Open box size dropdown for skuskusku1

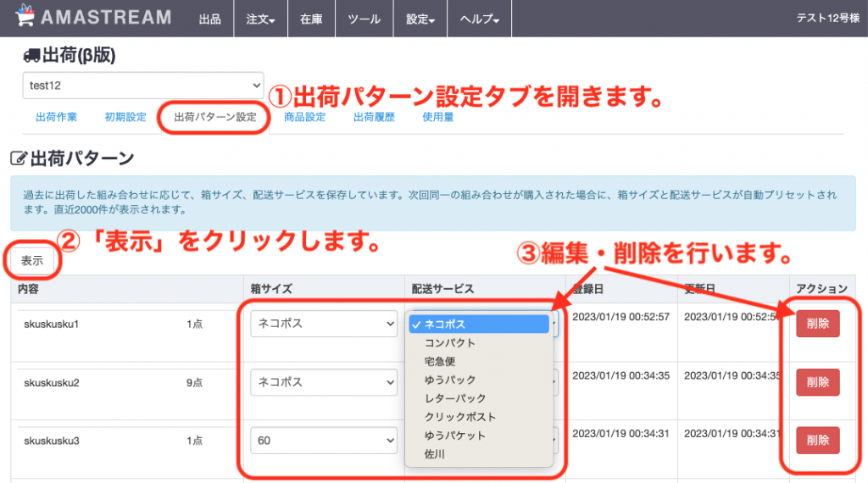[x=324, y=324]
